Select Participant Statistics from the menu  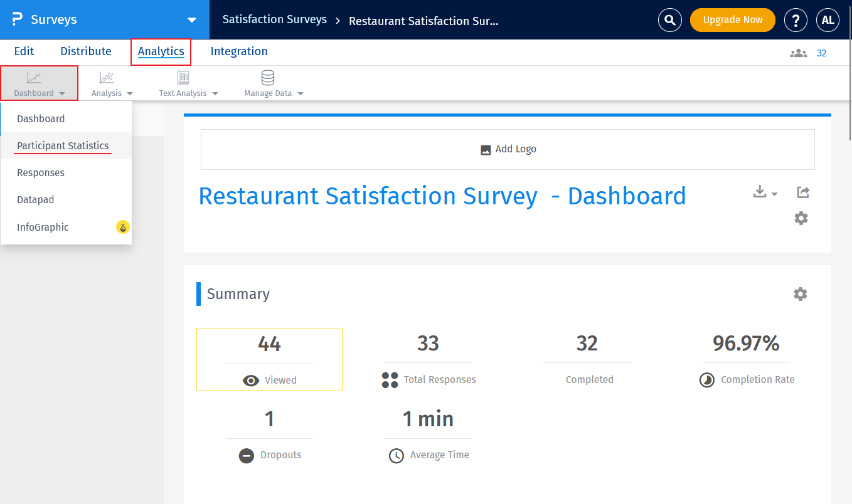pos(63,145)
